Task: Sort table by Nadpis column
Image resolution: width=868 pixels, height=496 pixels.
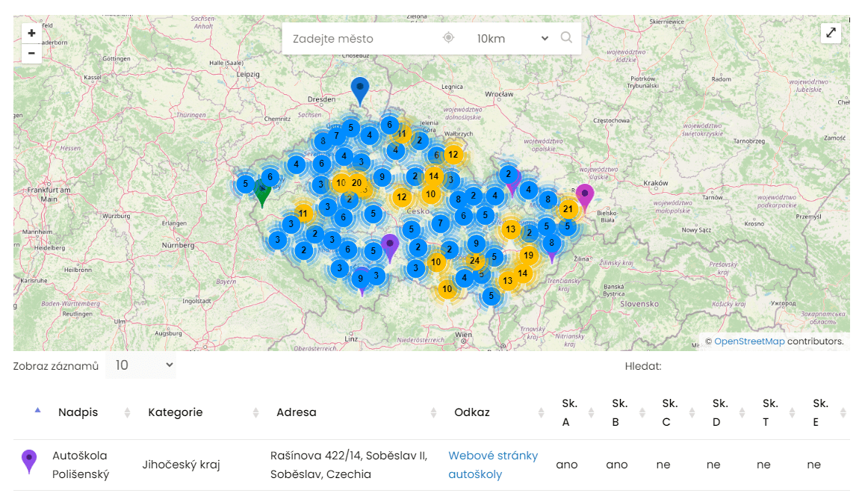Action: pos(78,412)
